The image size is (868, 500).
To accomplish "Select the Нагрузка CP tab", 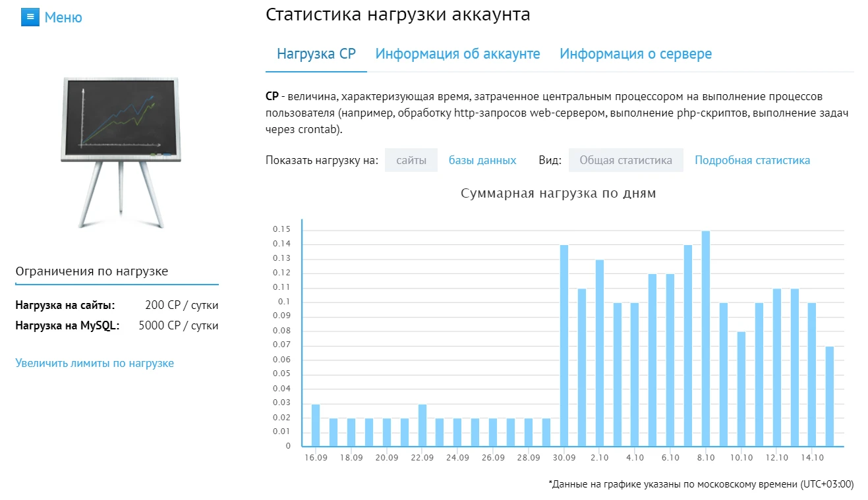I will click(316, 53).
